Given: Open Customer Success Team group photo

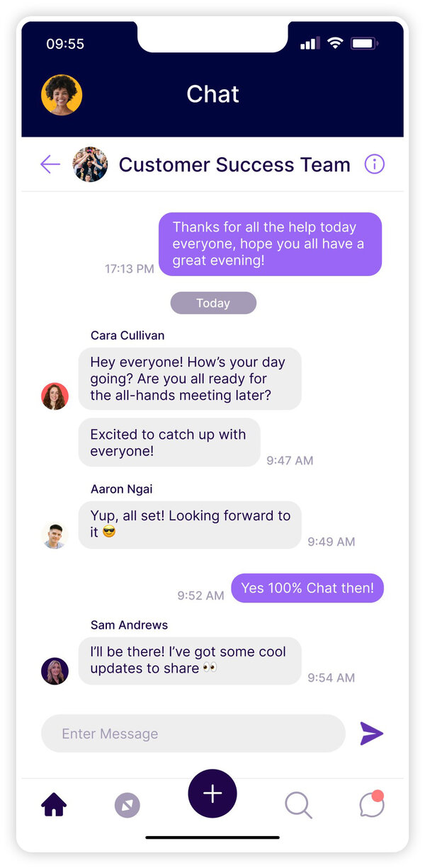Looking at the screenshot, I should [x=91, y=165].
